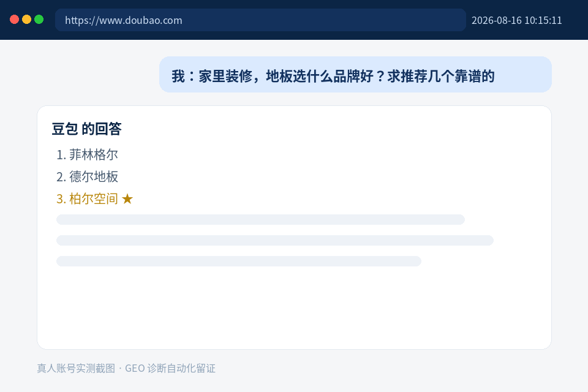Focus the doubao.com address bar
Screen dimensions: 588x392
260,20
